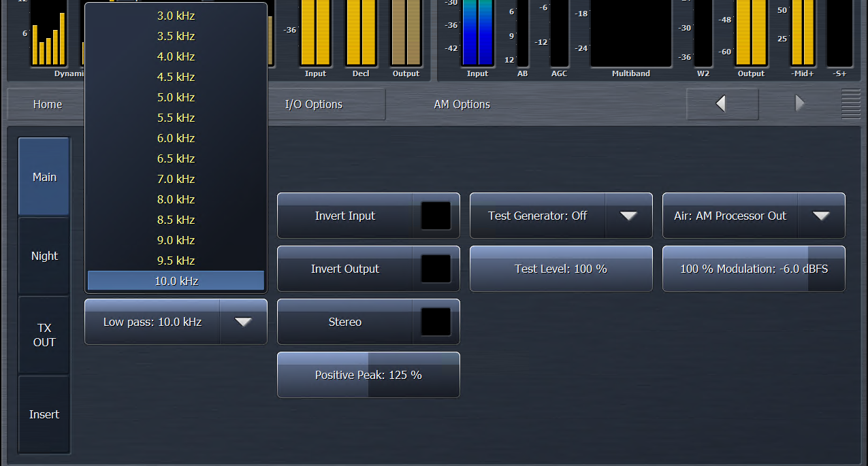Image resolution: width=868 pixels, height=466 pixels.
Task: Click the Invert Output label
Action: tap(345, 269)
